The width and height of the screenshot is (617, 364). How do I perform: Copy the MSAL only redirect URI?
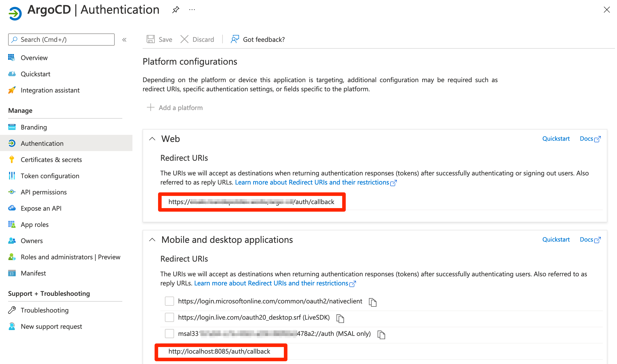point(381,334)
